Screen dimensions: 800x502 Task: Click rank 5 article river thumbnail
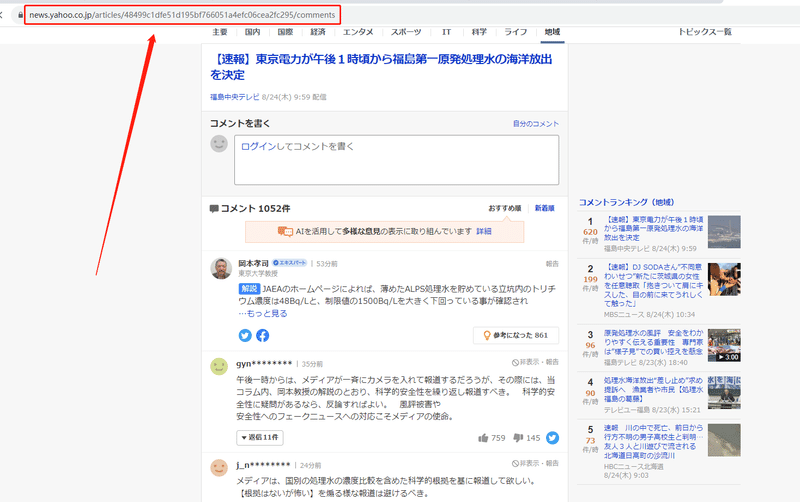(724, 440)
